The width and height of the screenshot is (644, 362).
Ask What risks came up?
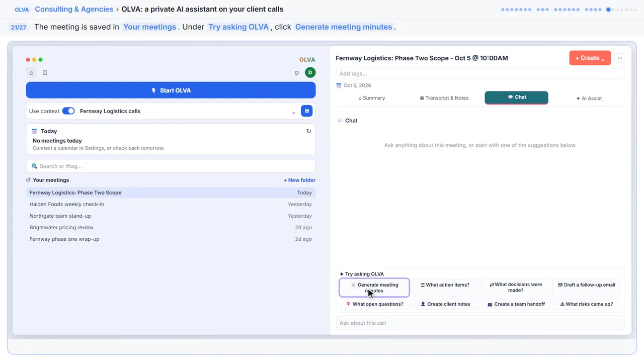(587, 304)
